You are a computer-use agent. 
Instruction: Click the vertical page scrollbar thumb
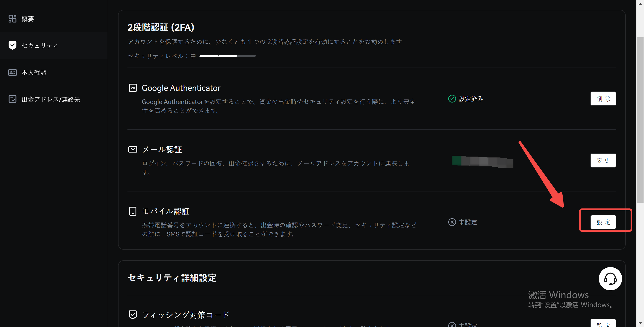point(640,120)
